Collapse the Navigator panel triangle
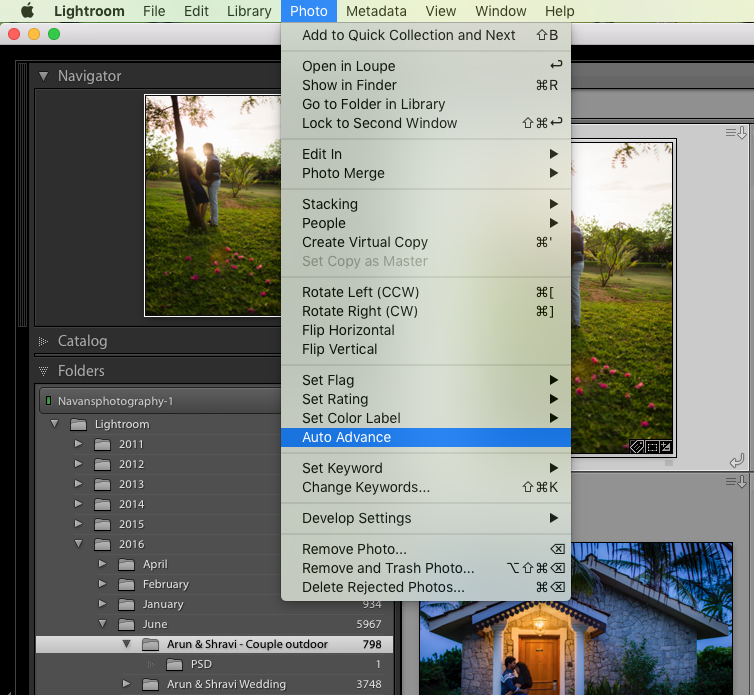 point(43,76)
